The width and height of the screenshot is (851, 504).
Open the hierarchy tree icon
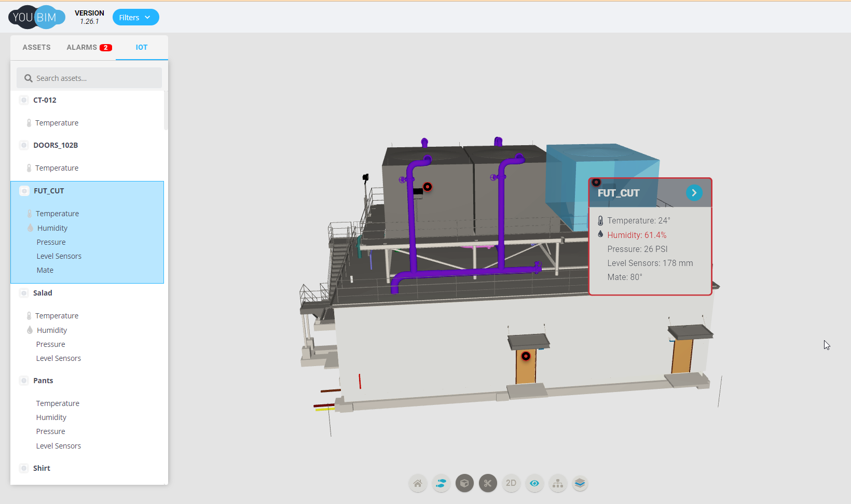[x=558, y=483]
